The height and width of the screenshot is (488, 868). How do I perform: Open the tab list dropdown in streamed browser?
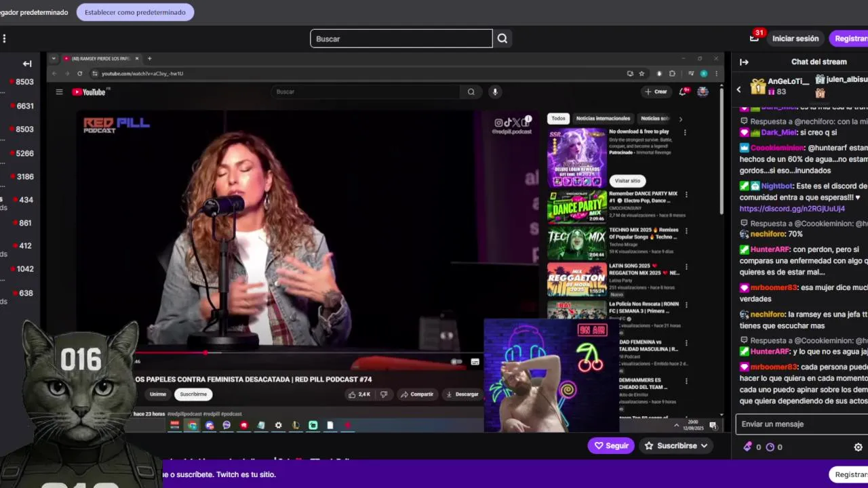(54, 58)
